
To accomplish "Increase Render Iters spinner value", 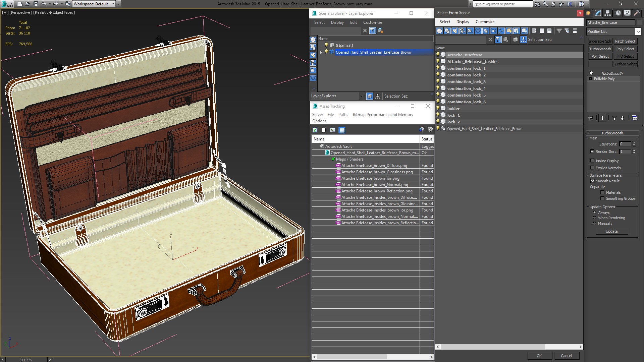I will (634, 150).
